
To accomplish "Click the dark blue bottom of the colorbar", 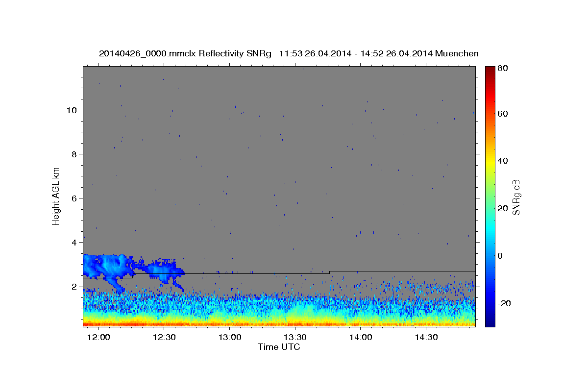I will (x=490, y=322).
